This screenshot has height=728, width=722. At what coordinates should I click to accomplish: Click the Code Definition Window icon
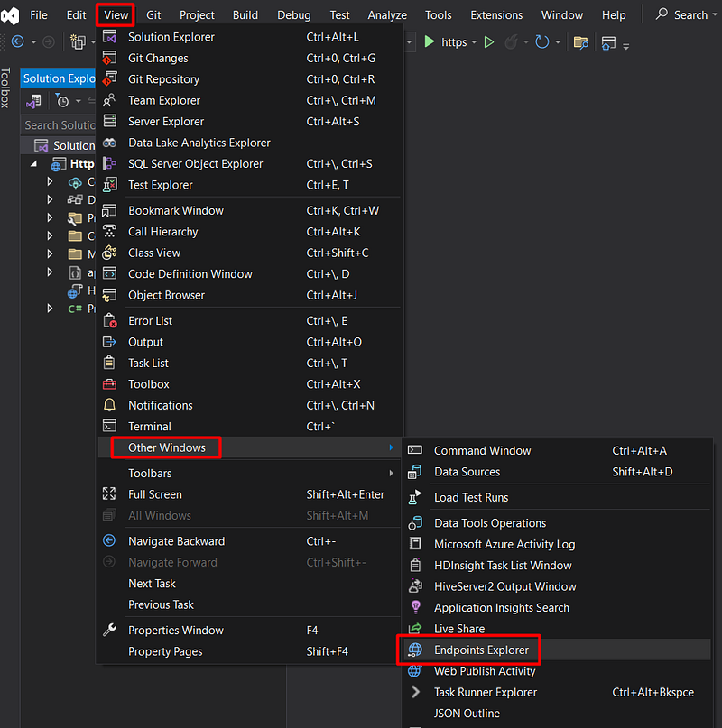109,274
